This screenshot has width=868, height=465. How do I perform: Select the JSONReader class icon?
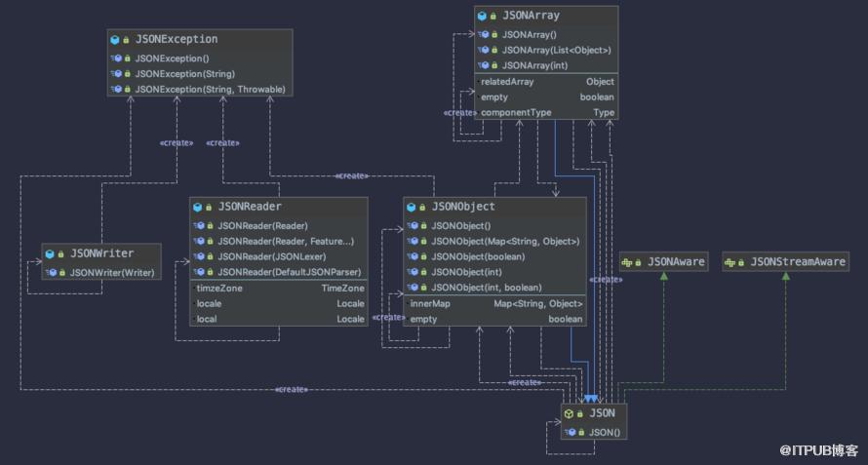click(198, 207)
